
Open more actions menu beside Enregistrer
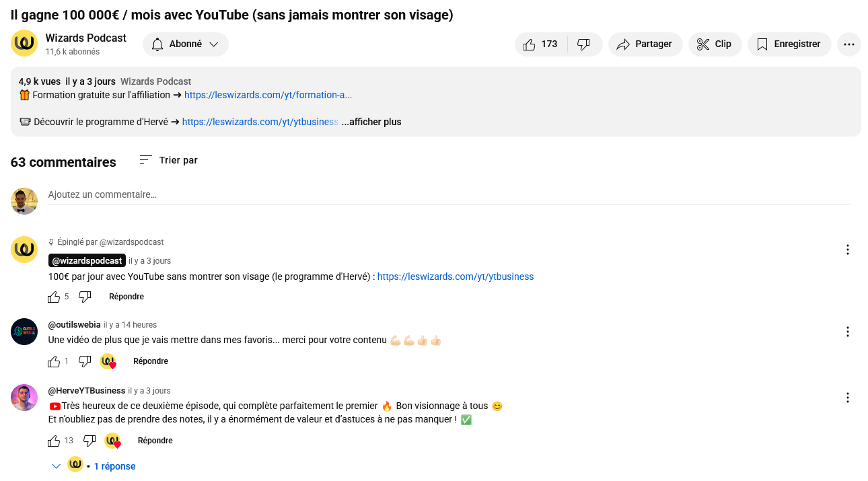849,44
